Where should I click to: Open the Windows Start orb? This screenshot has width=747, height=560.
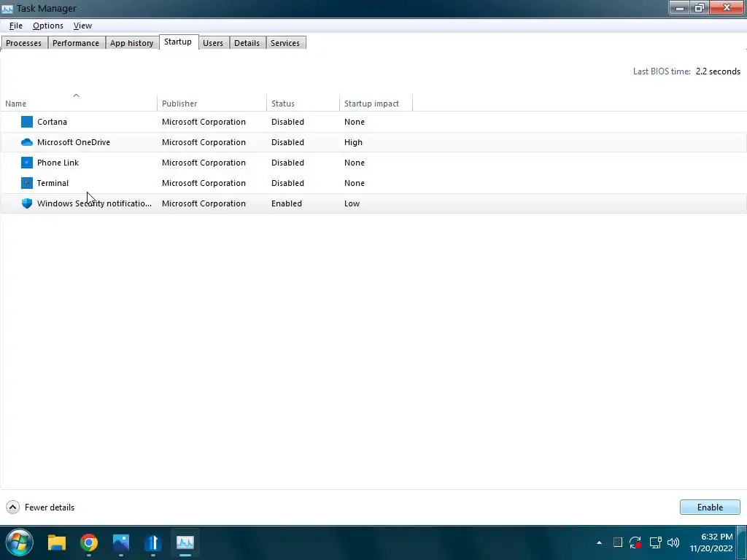19,542
